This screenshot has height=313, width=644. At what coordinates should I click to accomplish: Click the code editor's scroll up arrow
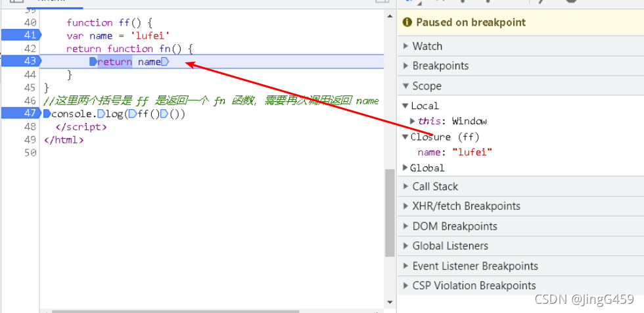(390, 16)
